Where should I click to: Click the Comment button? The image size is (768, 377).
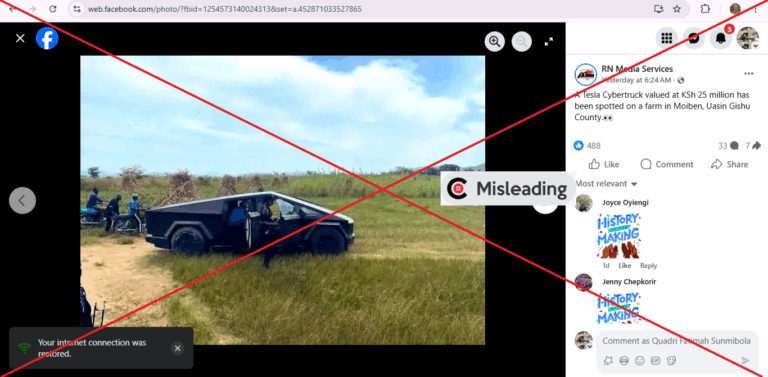[x=667, y=165]
